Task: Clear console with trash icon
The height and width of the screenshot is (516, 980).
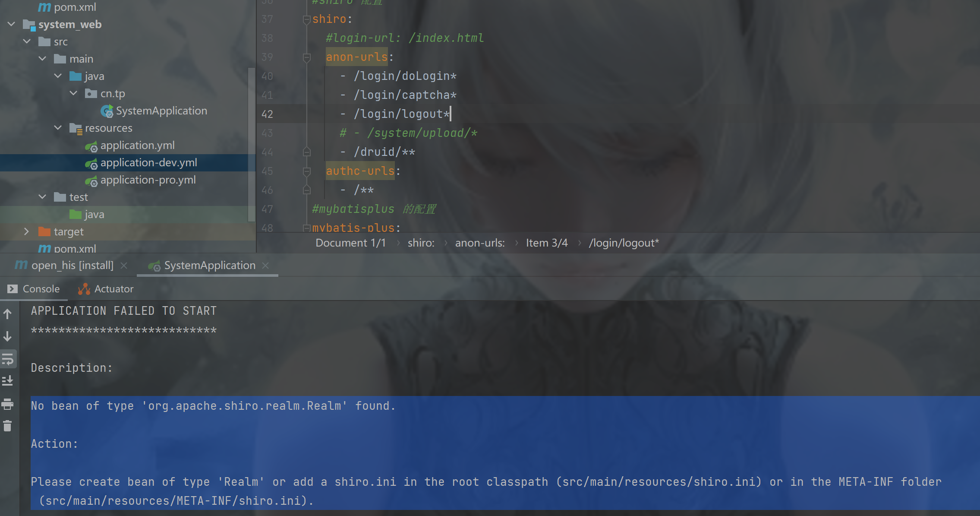Action: [x=7, y=426]
